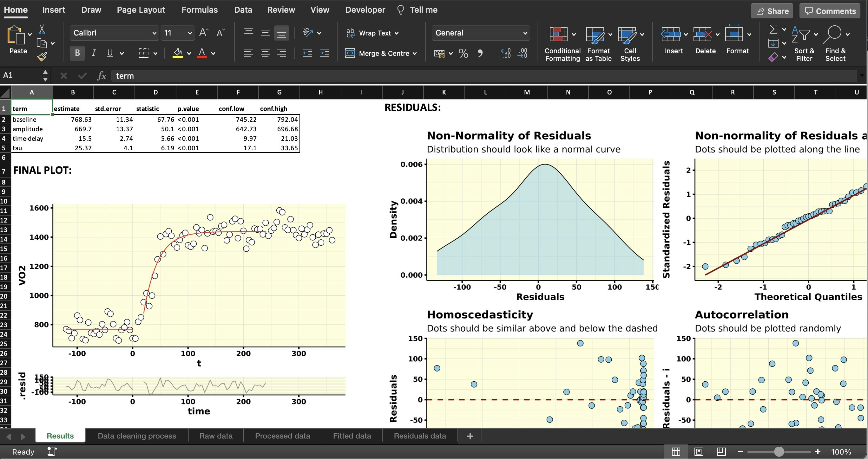Open Conditional Formatting icon
Screen dimensions: 868x459
(x=558, y=34)
